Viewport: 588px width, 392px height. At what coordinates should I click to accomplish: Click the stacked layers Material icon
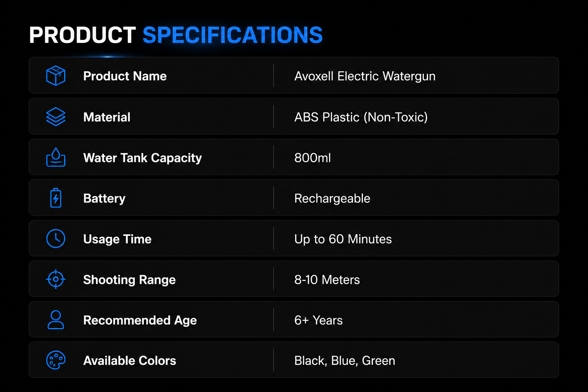(x=56, y=116)
